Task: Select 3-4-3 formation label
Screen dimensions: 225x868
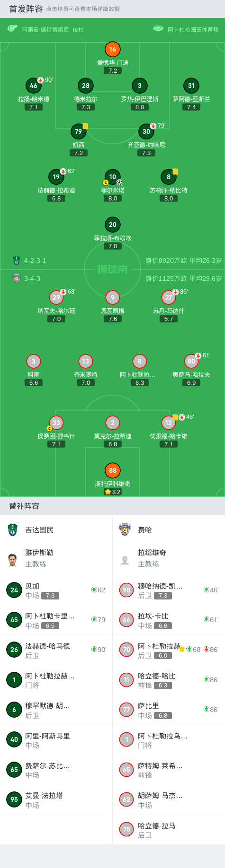Action: pyautogui.click(x=32, y=278)
